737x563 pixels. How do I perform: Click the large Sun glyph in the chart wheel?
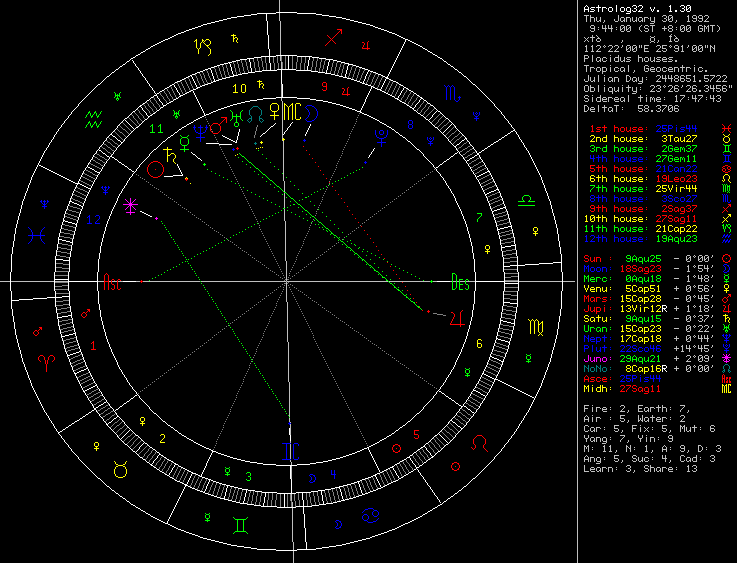click(x=155, y=170)
